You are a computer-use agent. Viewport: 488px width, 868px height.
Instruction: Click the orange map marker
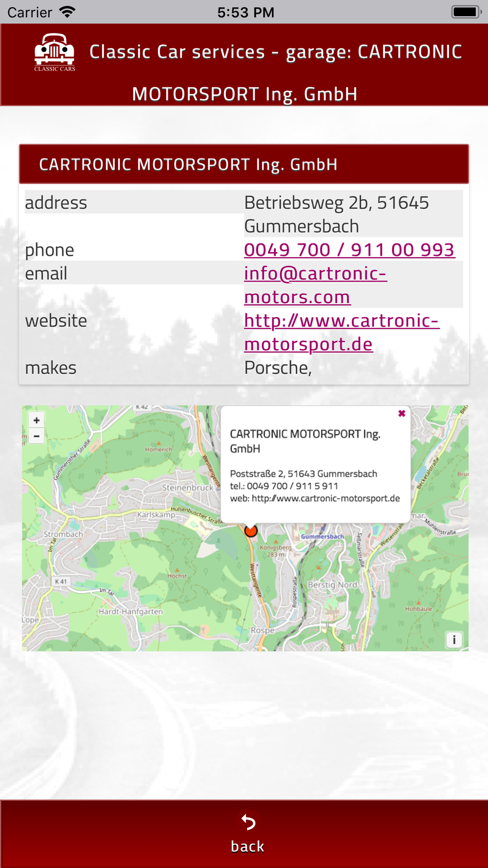(250, 530)
